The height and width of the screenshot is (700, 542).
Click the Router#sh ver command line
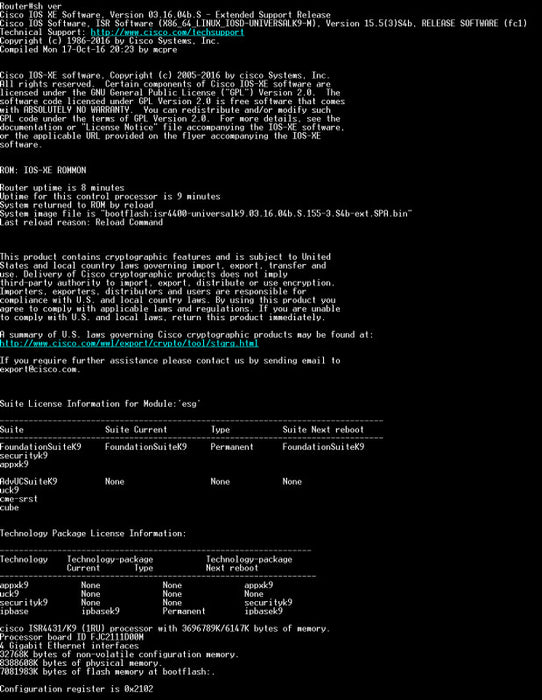tap(31, 6)
